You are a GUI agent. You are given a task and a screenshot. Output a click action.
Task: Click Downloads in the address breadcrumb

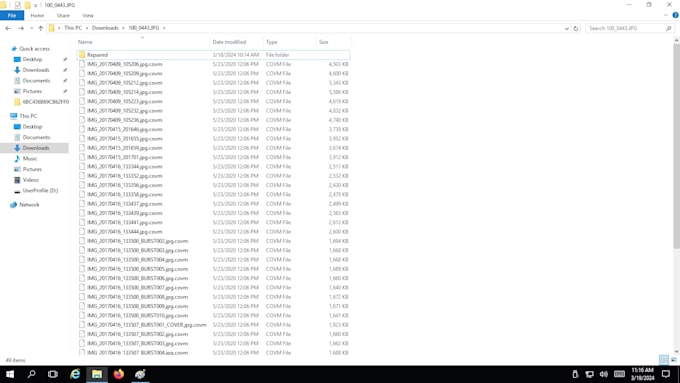[105, 28]
